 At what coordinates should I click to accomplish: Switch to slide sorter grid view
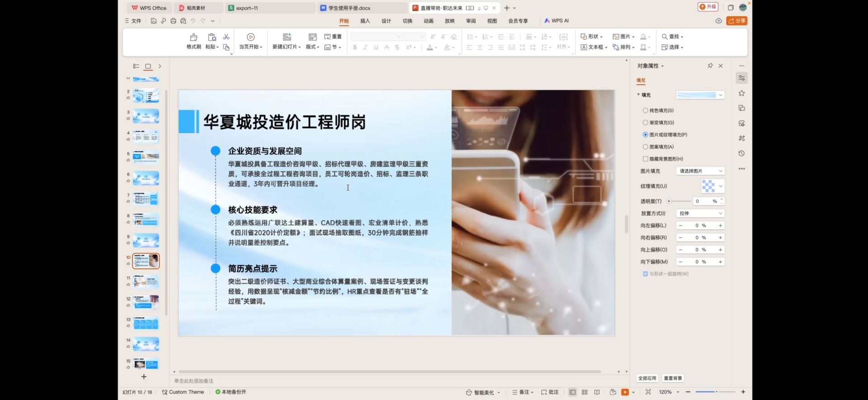click(x=585, y=392)
